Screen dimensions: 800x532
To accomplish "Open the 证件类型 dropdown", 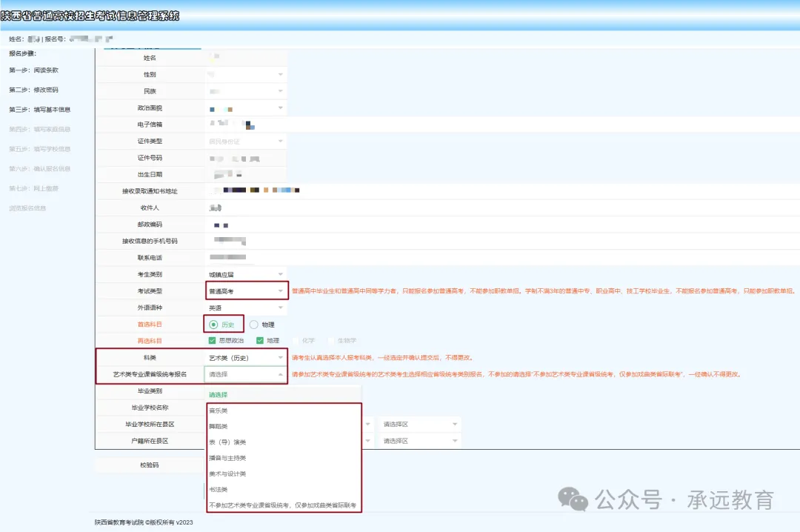I will point(245,142).
